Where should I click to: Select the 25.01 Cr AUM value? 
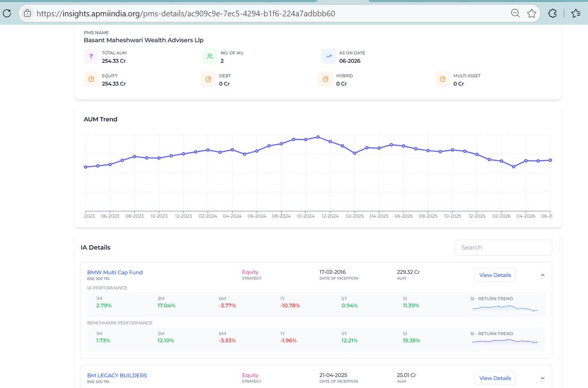coord(406,375)
